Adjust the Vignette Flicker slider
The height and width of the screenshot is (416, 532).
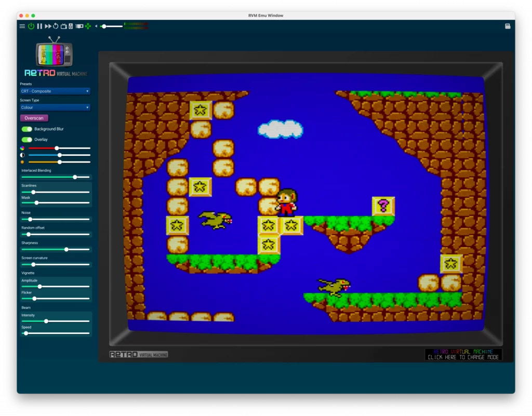tap(55, 299)
